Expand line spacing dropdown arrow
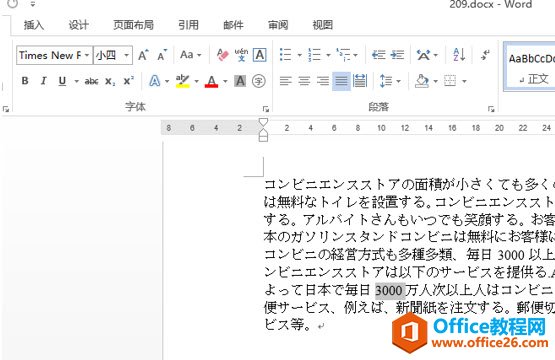 [399, 81]
